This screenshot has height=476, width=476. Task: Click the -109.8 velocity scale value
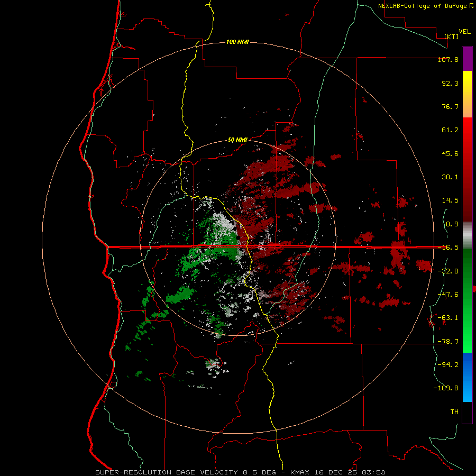(446, 388)
